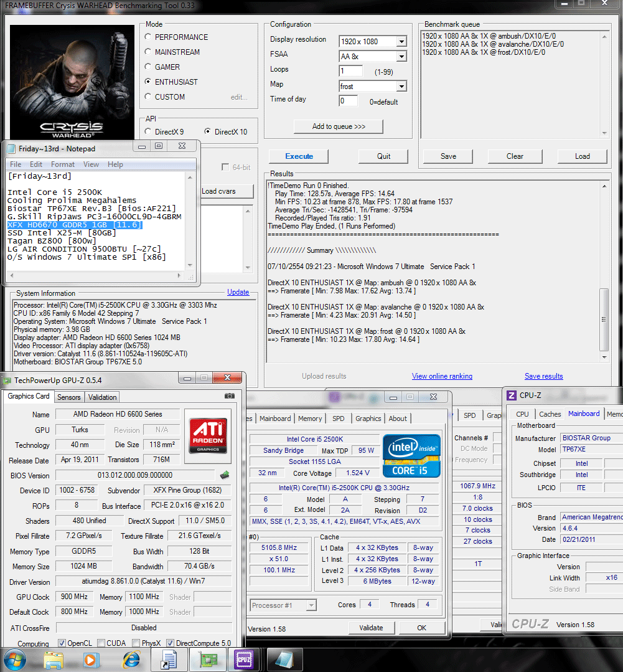Click the Quit button

click(x=383, y=156)
